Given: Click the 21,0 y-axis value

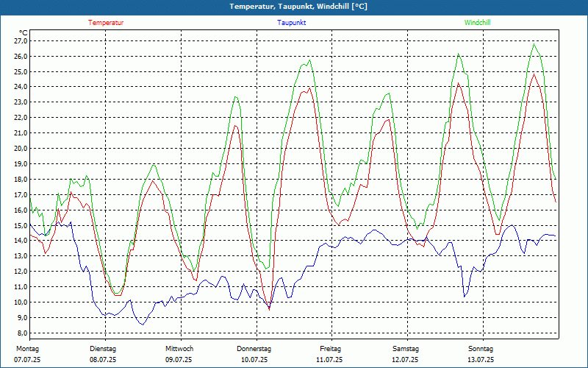Looking at the screenshot, I should (21, 133).
